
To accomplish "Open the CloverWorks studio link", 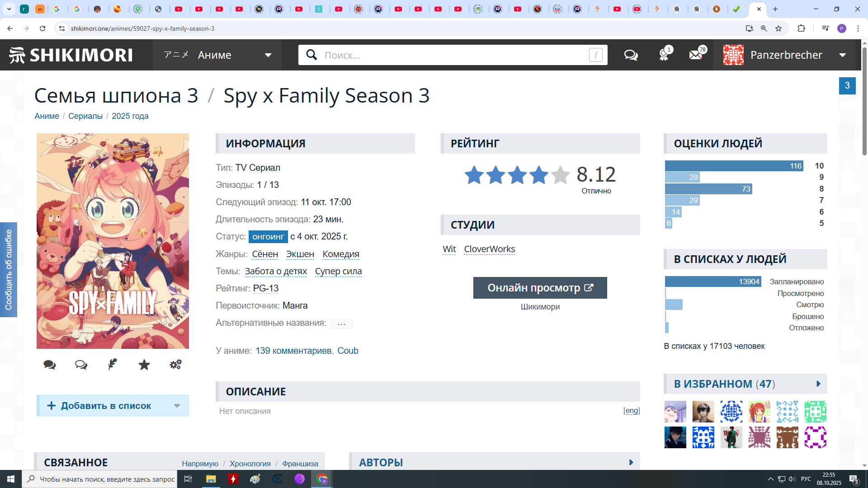I will tap(489, 249).
